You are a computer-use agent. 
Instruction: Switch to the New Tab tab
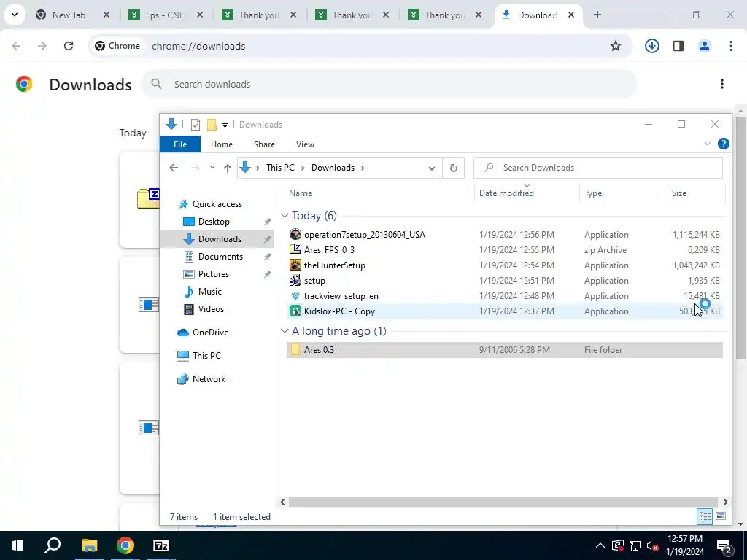[x=69, y=15]
